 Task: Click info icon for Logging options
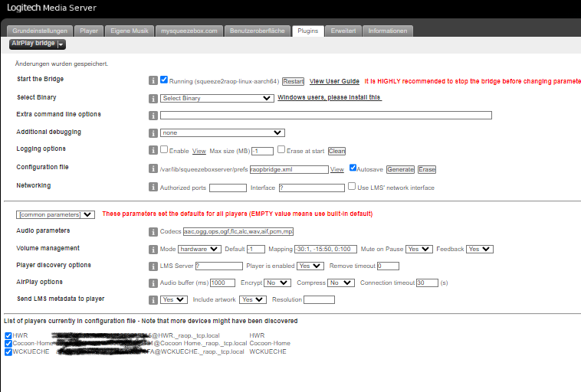coord(153,150)
